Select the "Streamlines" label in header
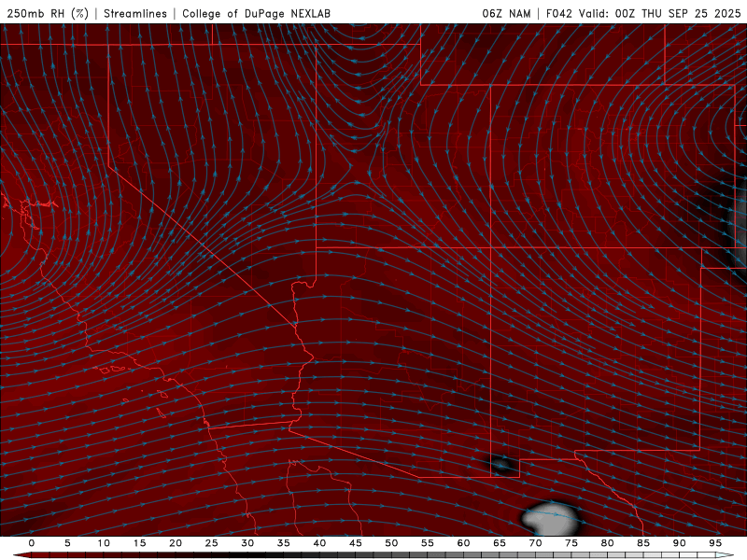Viewport: 747px width, 560px height. (135, 13)
